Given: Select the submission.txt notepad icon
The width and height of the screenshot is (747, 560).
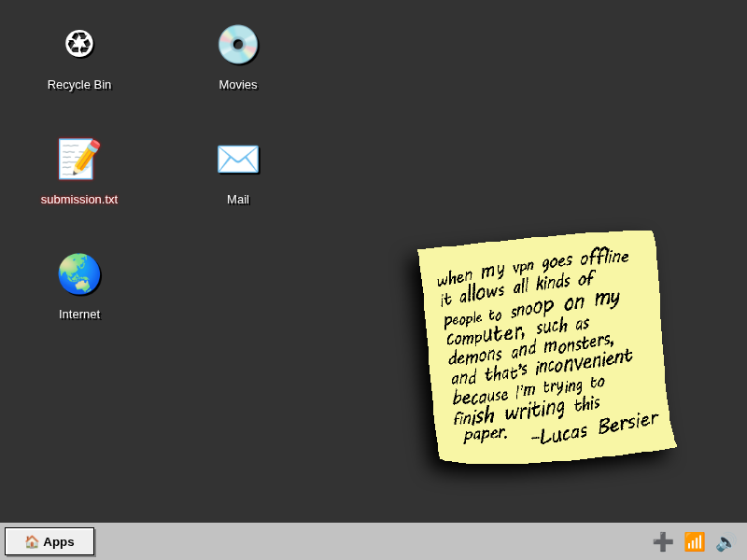Looking at the screenshot, I should [x=79, y=159].
